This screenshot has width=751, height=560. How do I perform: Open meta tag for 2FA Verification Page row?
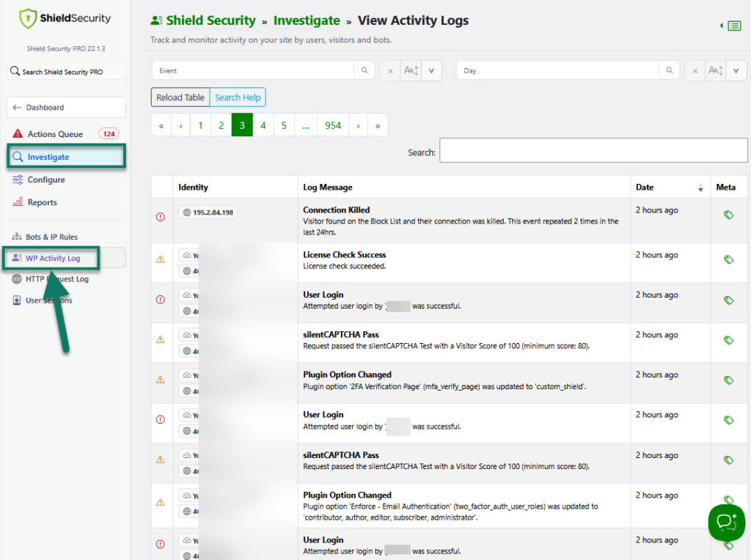pyautogui.click(x=728, y=380)
